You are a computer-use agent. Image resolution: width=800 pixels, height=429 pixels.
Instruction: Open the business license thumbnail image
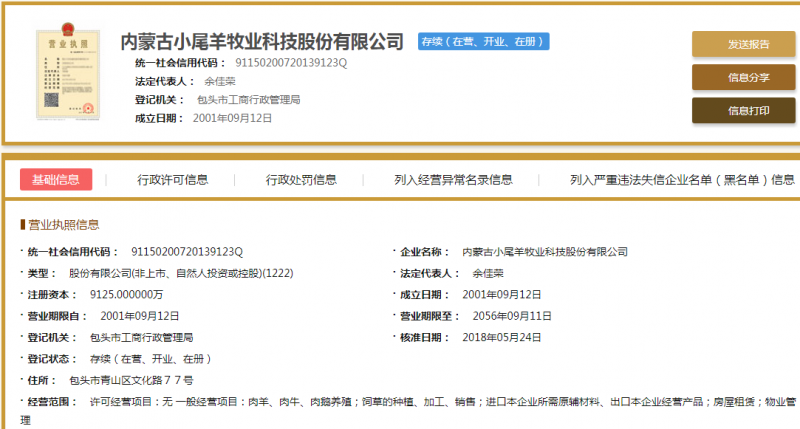(68, 71)
